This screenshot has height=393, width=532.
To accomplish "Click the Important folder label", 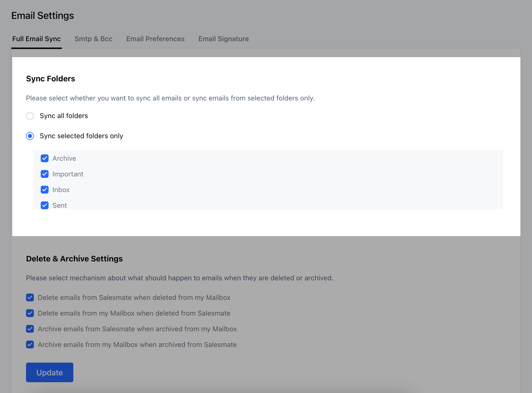I will [x=68, y=174].
